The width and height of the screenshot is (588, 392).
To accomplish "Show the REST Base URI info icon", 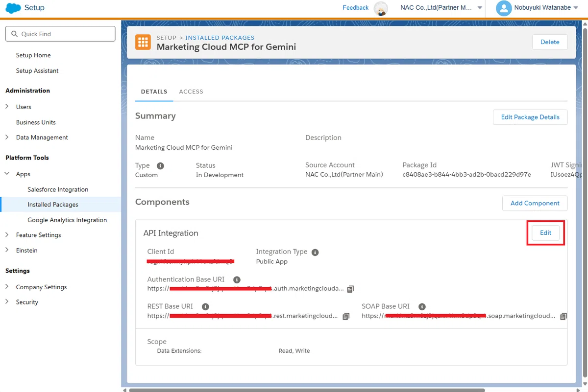I will (x=205, y=307).
